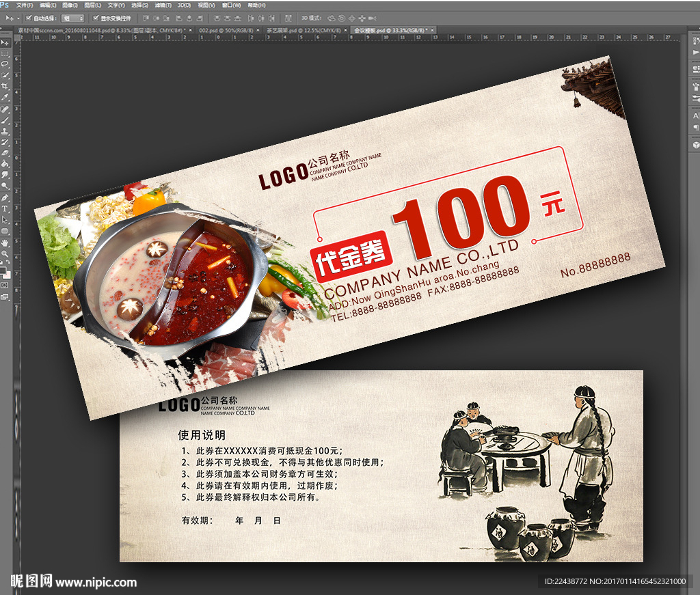Open the Move tool preset picker arrow
This screenshot has height=595, width=700.
coord(18,18)
